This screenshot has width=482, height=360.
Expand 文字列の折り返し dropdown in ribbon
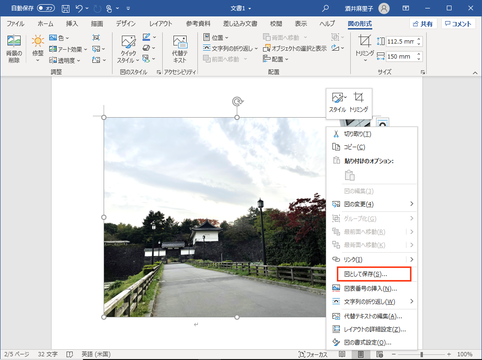coord(230,49)
